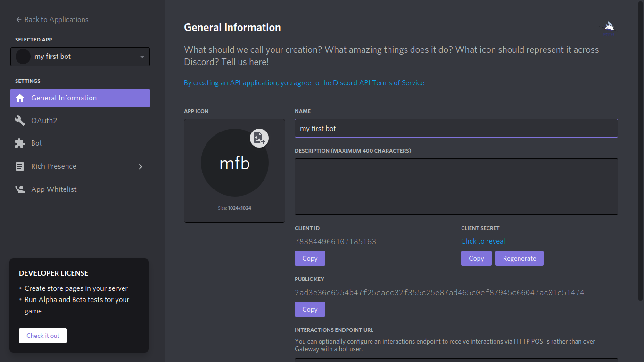This screenshot has width=644, height=362.
Task: Click 'Create store pages in your server' text
Action: click(76, 288)
